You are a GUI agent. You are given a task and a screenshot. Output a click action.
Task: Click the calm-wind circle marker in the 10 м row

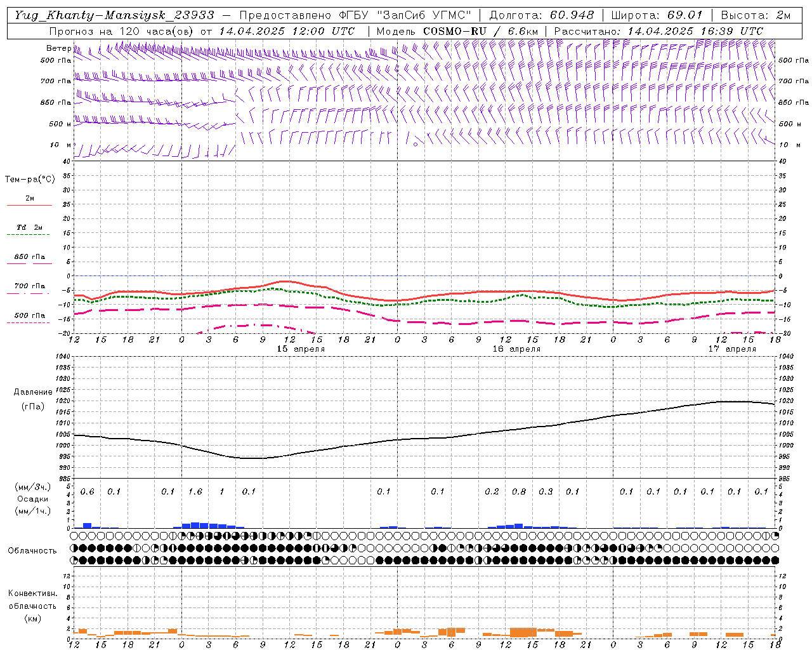pyautogui.click(x=416, y=144)
